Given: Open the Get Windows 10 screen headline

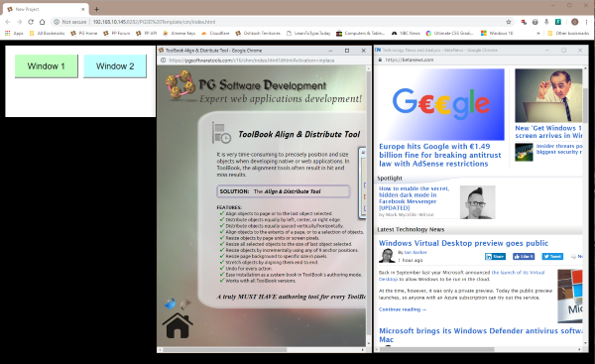Looking at the screenshot, I should (x=548, y=132).
